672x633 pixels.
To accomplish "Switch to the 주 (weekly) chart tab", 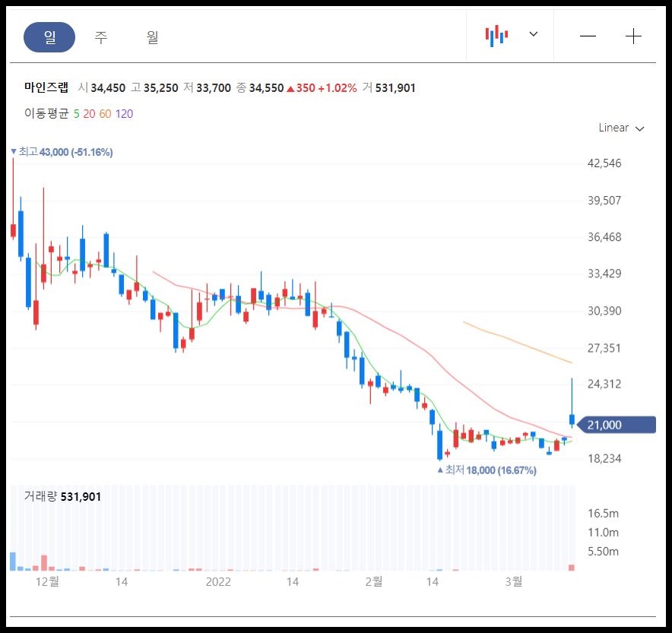I will point(100,37).
